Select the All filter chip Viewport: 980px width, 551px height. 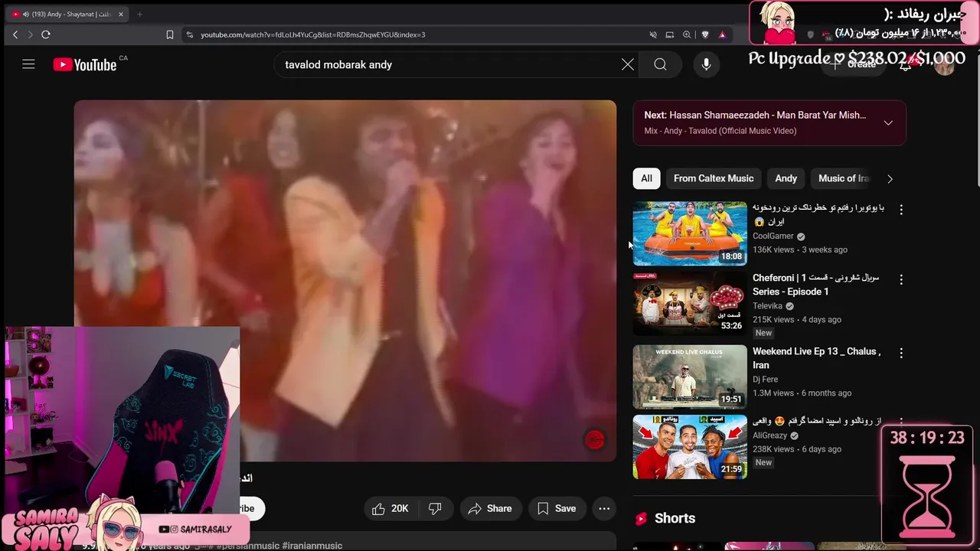click(646, 178)
